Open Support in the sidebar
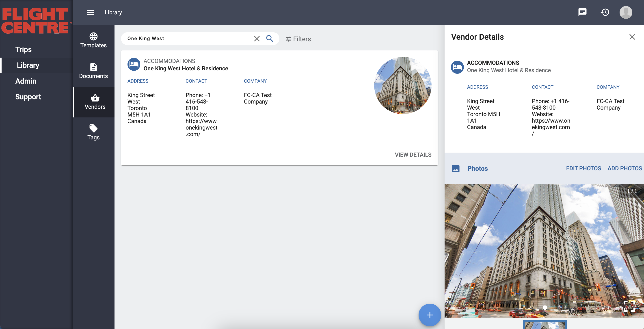The image size is (644, 329). pyautogui.click(x=28, y=97)
